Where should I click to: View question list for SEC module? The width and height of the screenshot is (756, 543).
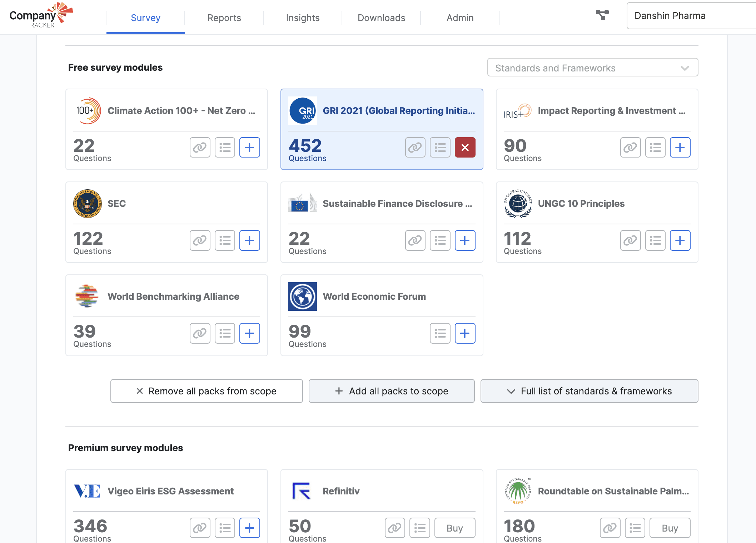pos(225,240)
